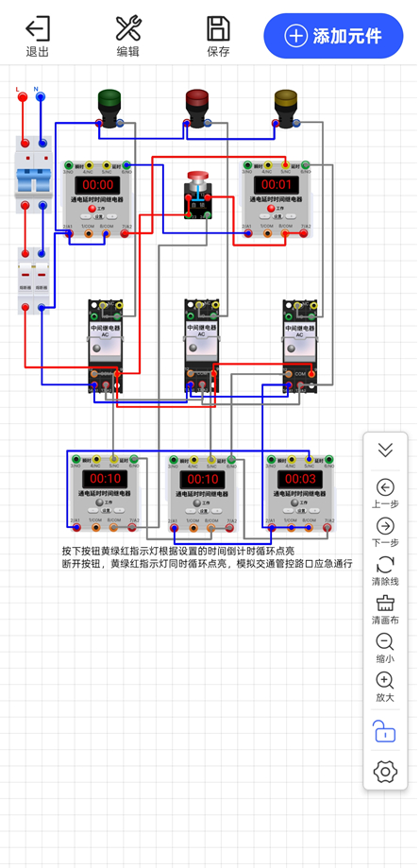The height and width of the screenshot is (868, 420).
Task: Tap the plus button on 00:00 relay
Action: 112,216
